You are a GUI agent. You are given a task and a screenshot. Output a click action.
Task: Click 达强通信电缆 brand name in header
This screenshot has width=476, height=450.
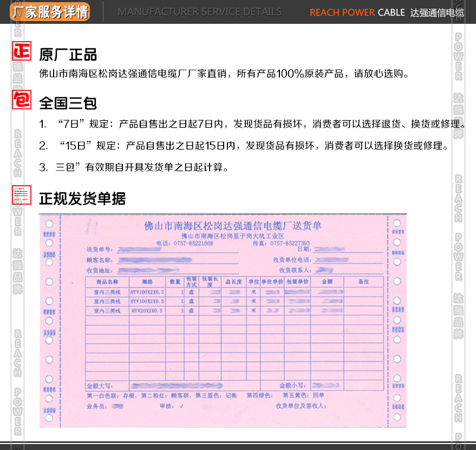pos(437,12)
